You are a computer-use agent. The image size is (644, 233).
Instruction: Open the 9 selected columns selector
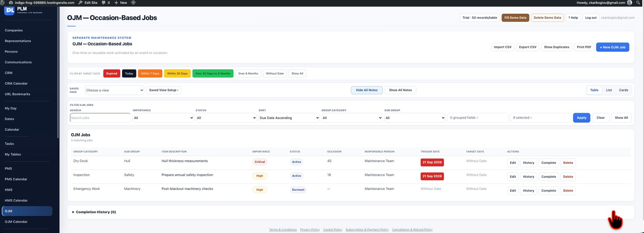click(x=541, y=118)
